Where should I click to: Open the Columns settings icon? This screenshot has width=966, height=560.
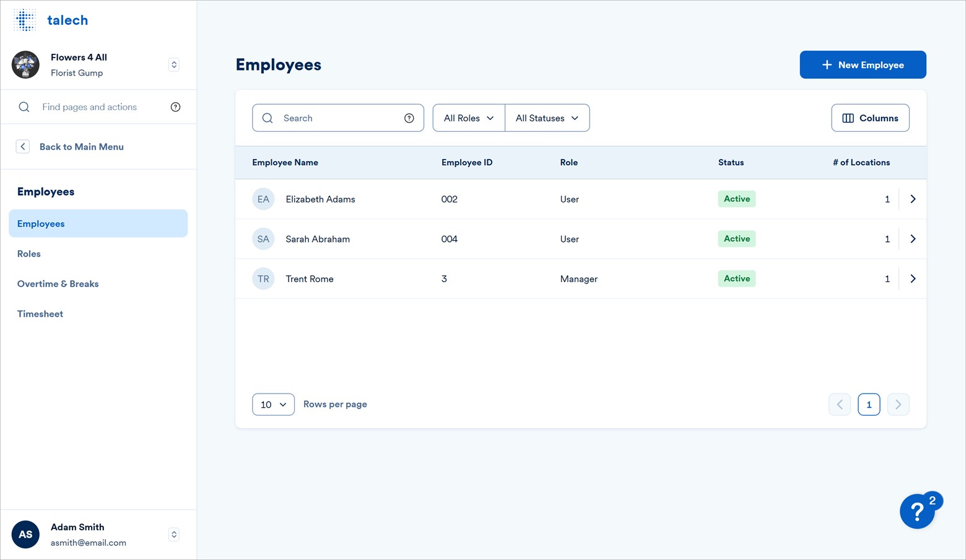click(850, 118)
